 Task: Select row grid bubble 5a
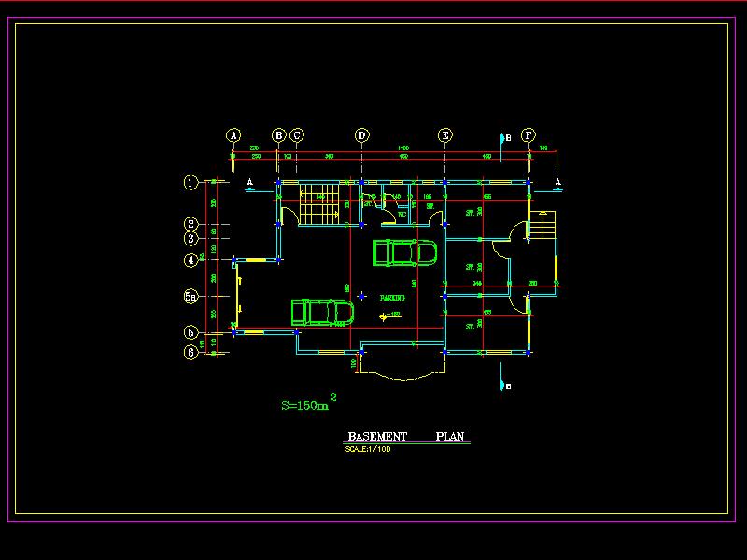[x=190, y=296]
